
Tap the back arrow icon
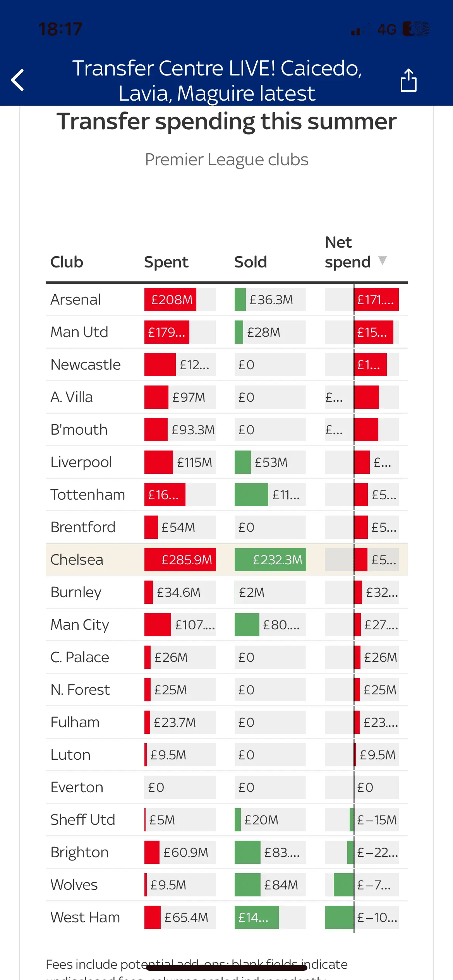click(x=18, y=80)
